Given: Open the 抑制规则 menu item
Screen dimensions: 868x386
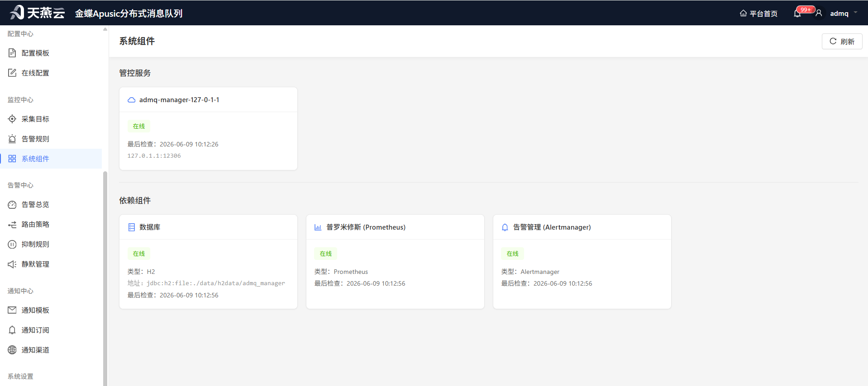Looking at the screenshot, I should click(51, 244).
